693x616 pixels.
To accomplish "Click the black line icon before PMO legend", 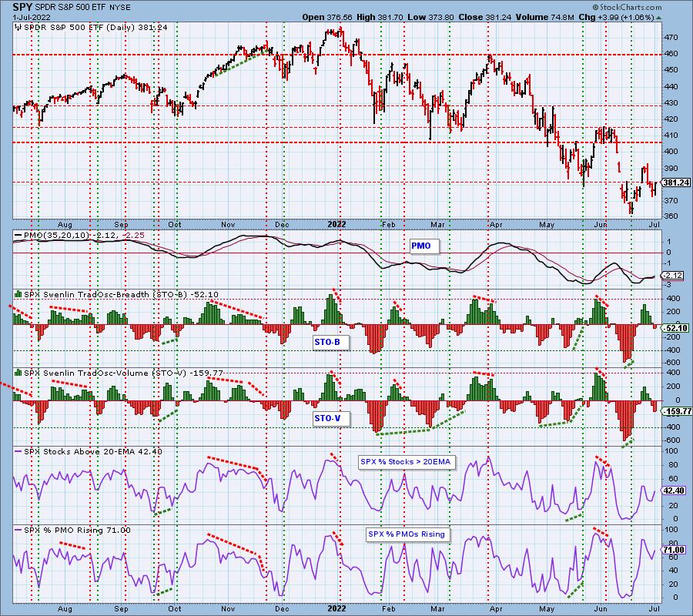I will [x=18, y=236].
